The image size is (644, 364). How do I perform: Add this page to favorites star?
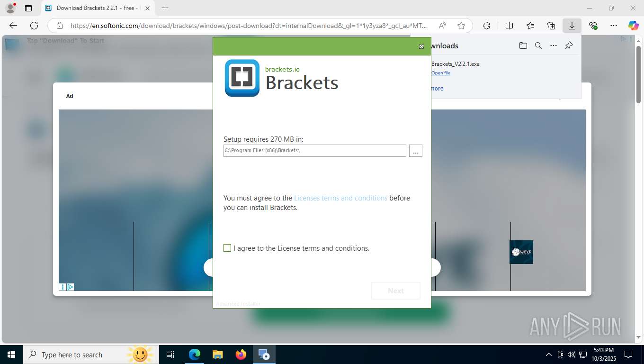(x=461, y=26)
